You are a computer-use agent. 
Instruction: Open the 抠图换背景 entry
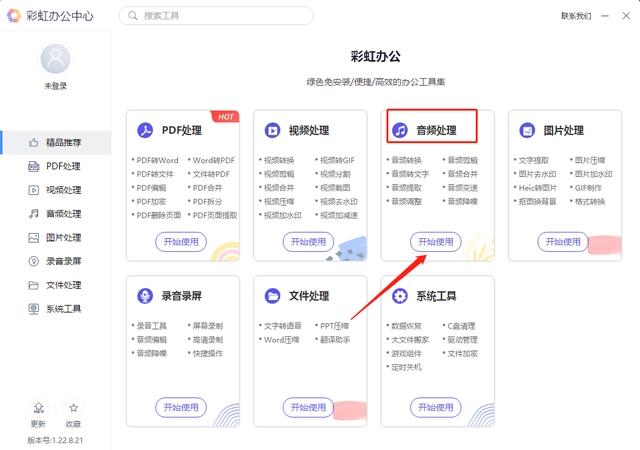[538, 201]
